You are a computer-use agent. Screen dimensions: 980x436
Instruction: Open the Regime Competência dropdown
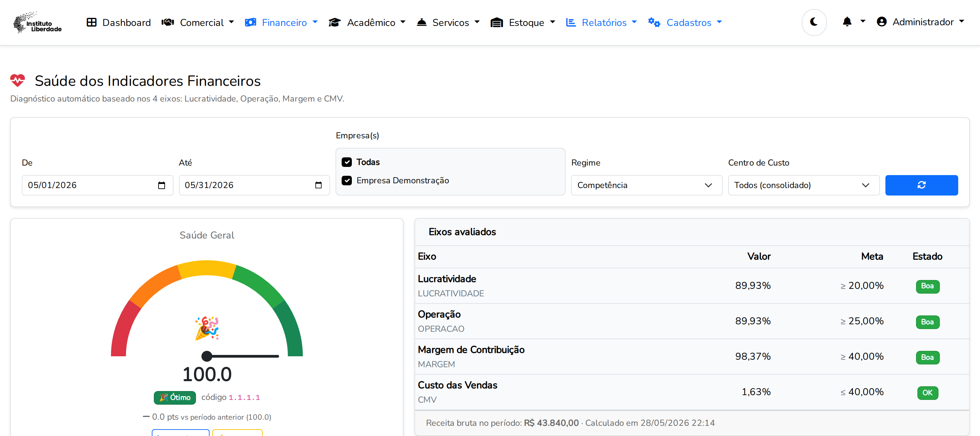tap(647, 185)
